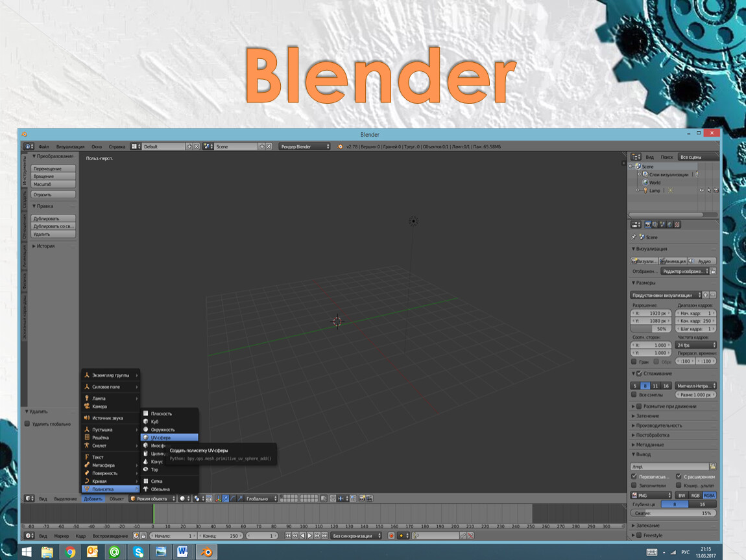This screenshot has width=746, height=560.
Task: Click the Удалить button in Правка panel
Action: [x=53, y=234]
